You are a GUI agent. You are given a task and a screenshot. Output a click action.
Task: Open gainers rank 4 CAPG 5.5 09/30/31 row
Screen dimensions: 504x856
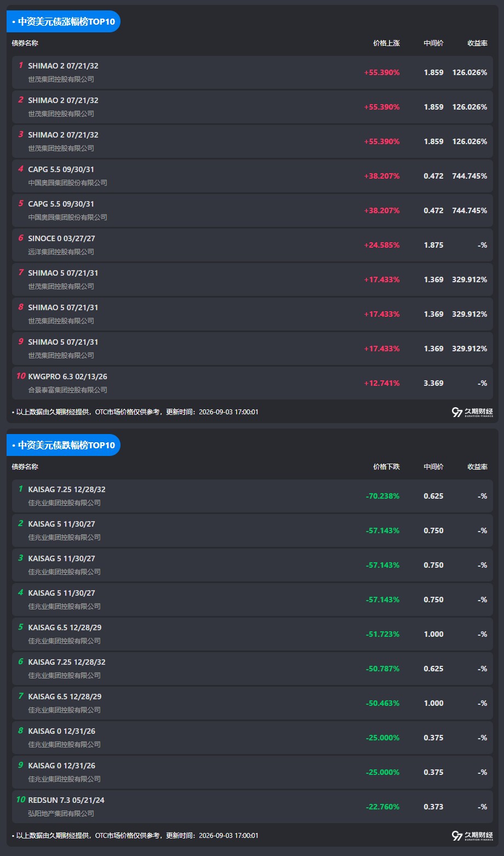point(253,176)
